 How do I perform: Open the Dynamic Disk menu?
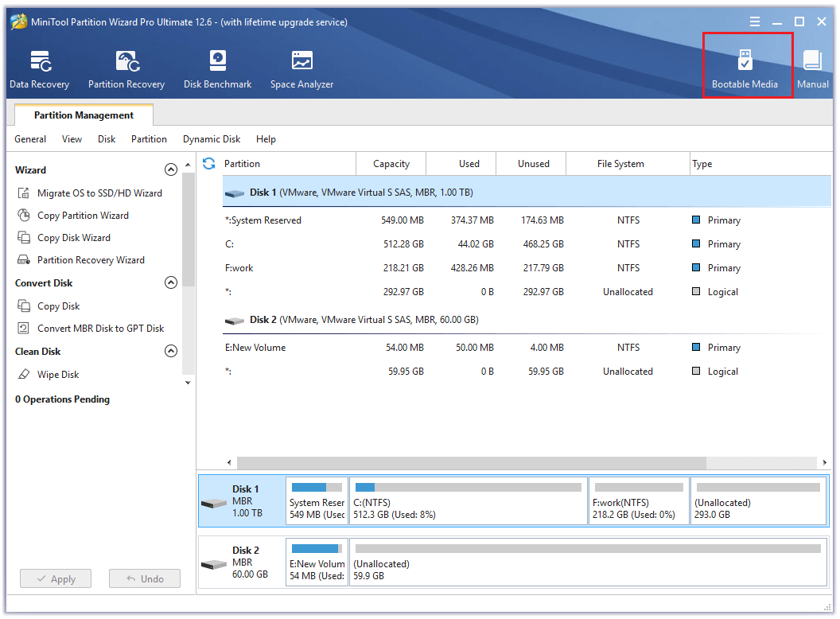click(211, 139)
